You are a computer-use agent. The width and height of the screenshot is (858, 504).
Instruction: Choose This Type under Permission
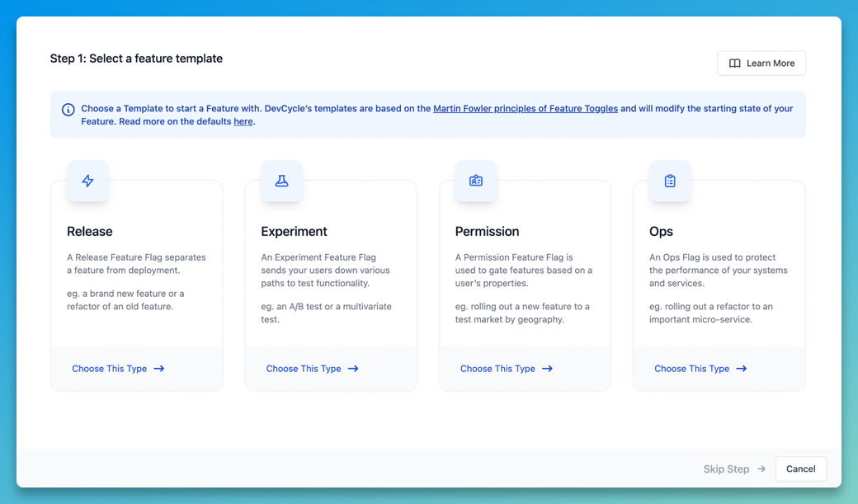pos(500,369)
